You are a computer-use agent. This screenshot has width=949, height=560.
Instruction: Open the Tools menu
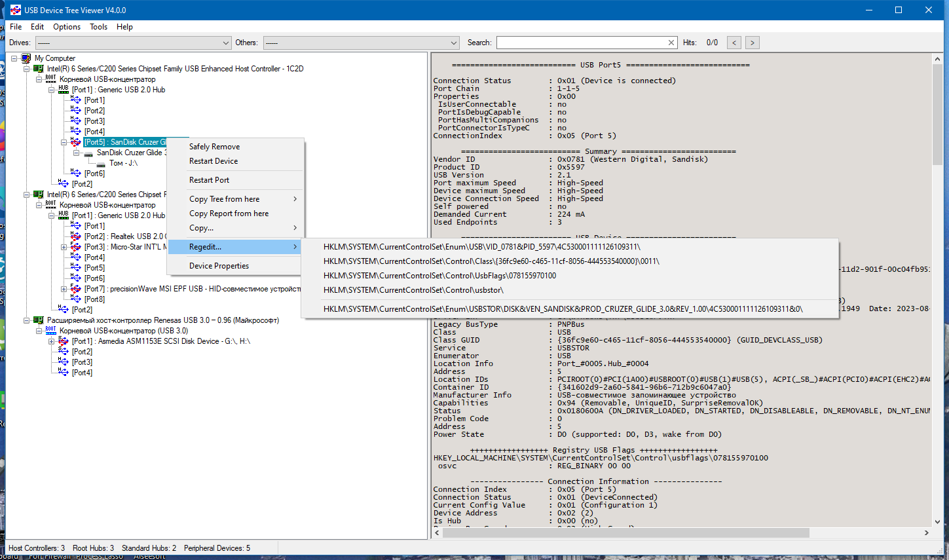point(99,27)
